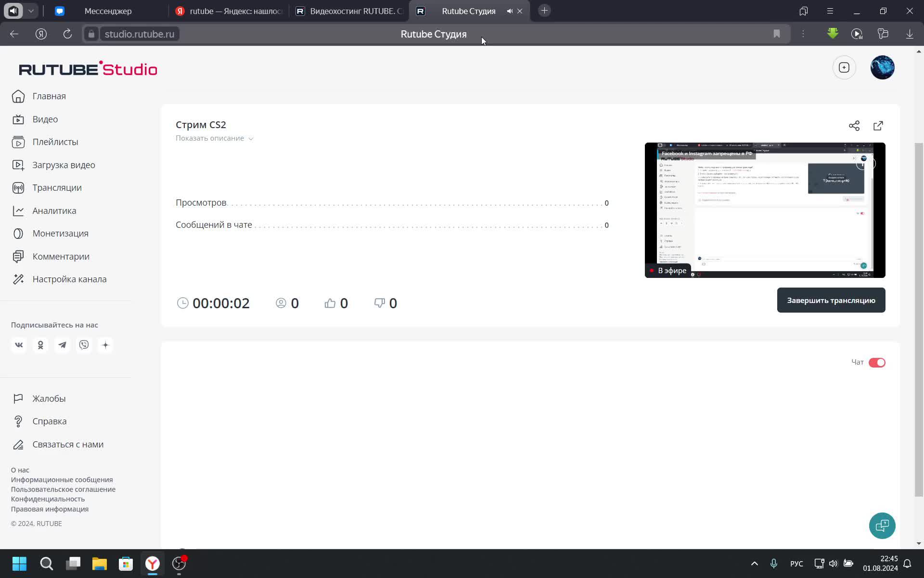Open File Explorer from taskbar
This screenshot has height=578, width=924.
click(x=100, y=564)
